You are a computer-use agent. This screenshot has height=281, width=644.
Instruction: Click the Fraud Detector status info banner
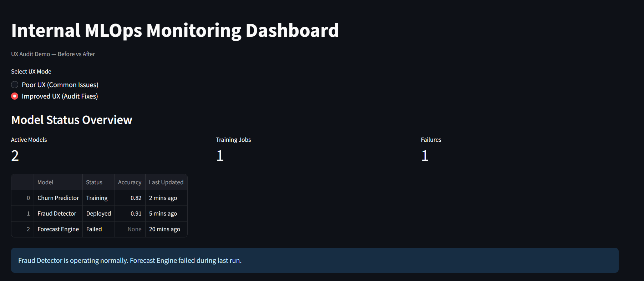click(x=314, y=260)
